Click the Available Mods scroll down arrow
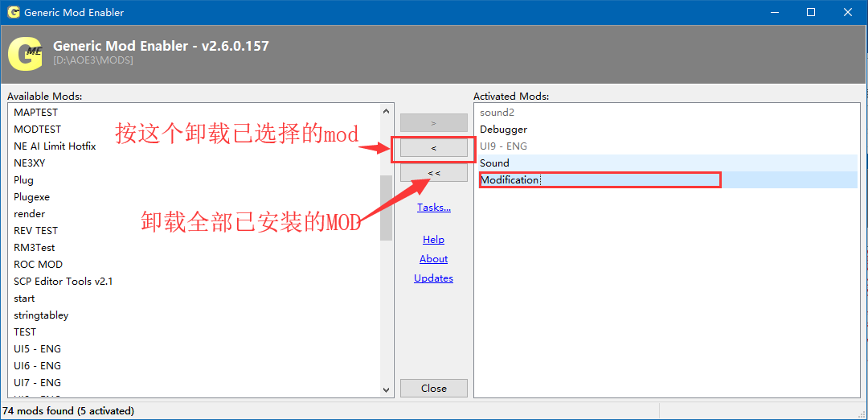Image resolution: width=868 pixels, height=420 pixels. [x=386, y=390]
